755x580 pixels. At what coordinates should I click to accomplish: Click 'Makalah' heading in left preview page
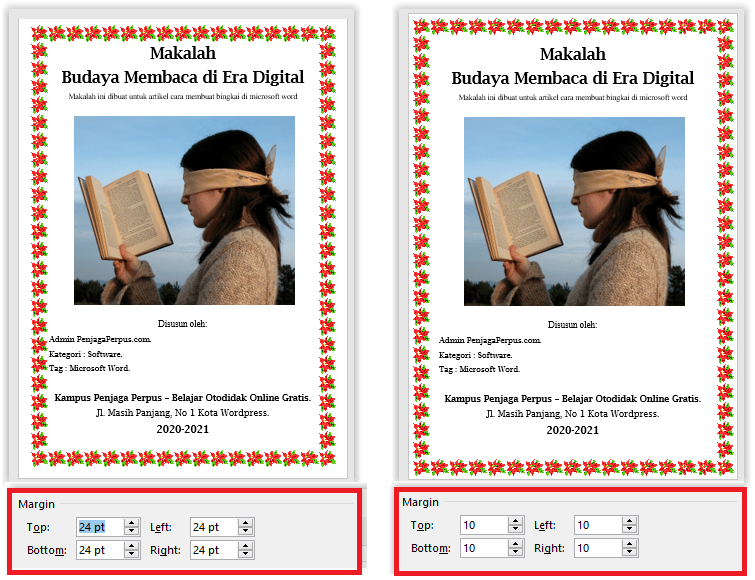183,53
